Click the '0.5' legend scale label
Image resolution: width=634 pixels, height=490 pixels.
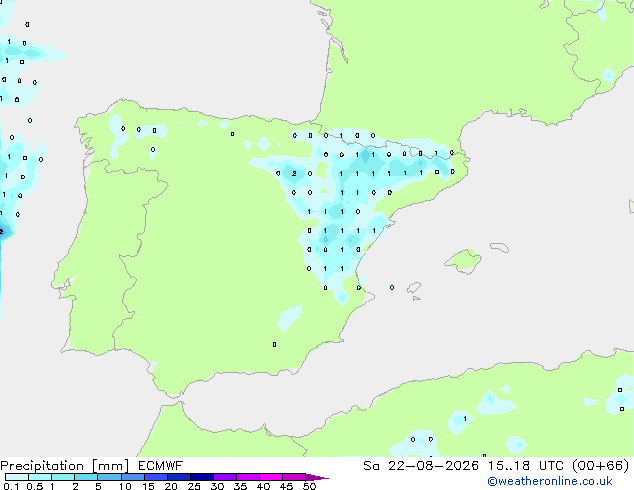[35, 486]
